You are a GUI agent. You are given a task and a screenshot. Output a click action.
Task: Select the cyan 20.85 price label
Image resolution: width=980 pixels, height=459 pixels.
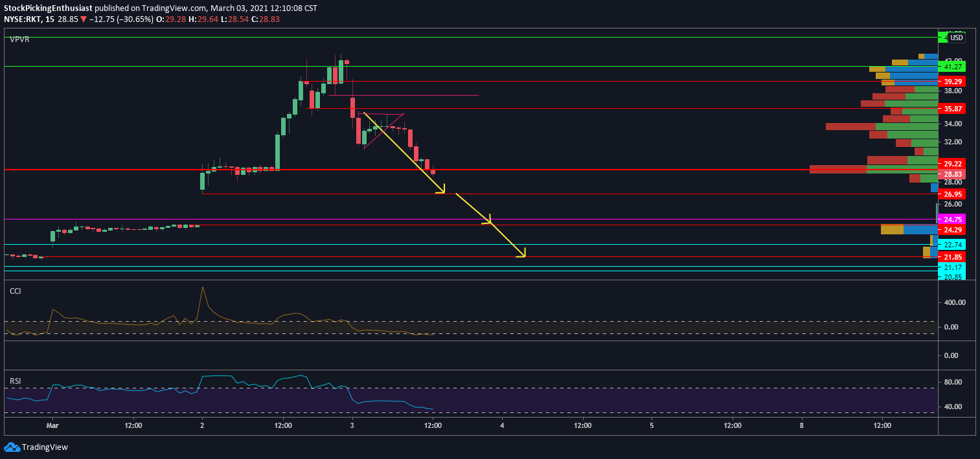click(952, 276)
